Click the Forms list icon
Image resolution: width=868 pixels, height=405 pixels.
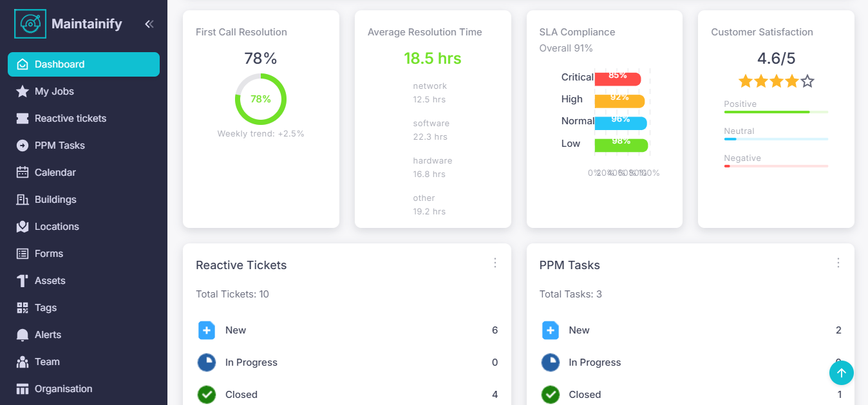pos(23,254)
